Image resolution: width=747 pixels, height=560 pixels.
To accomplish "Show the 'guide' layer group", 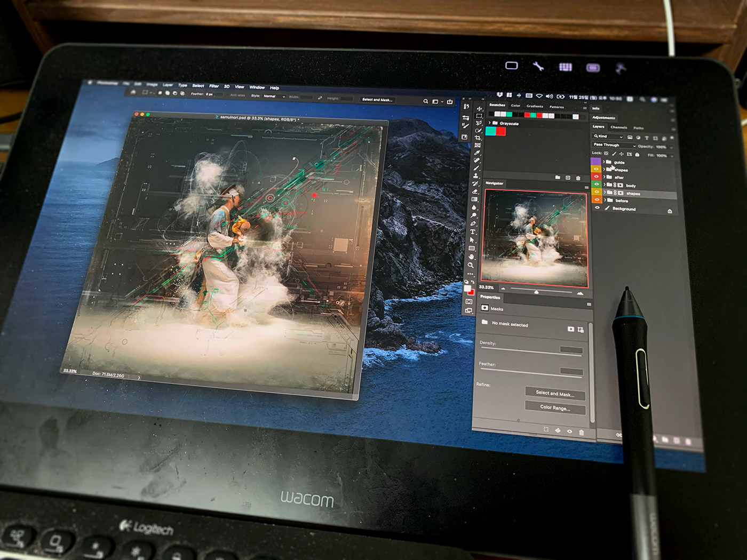I will (595, 161).
